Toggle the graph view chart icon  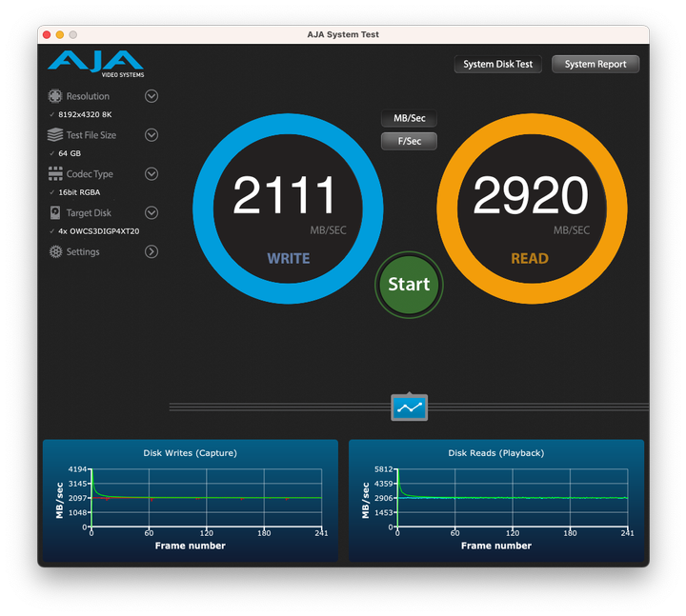click(409, 407)
